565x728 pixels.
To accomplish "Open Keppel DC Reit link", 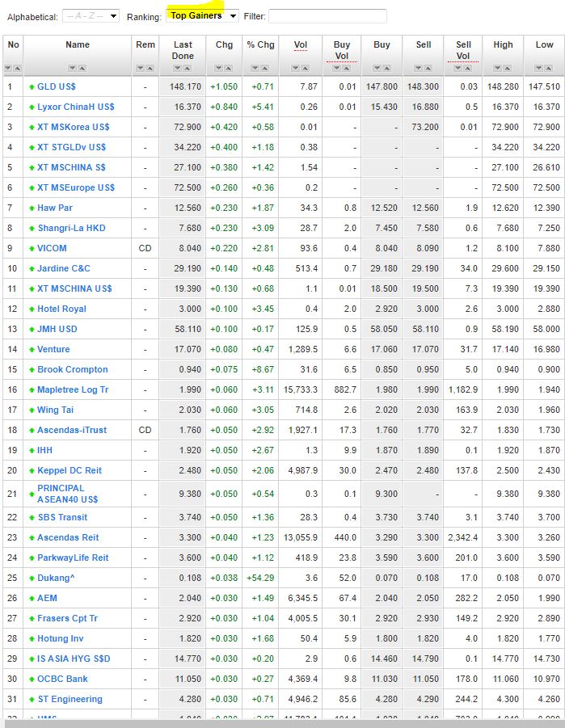I will [70, 470].
